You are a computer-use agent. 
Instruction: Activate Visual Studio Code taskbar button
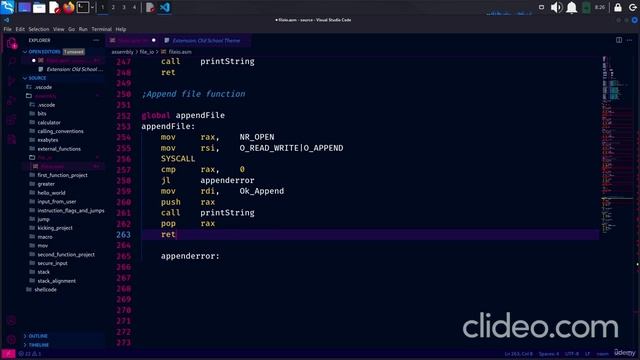tap(164, 7)
